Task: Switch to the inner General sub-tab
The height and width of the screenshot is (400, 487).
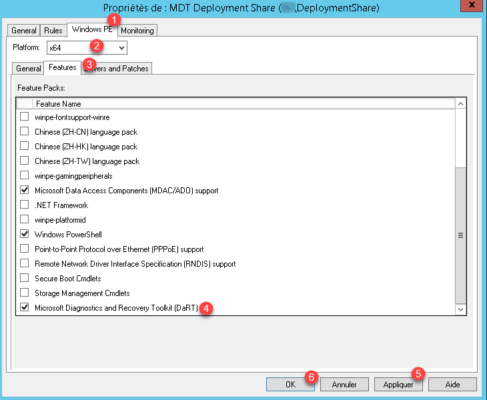Action: point(28,68)
